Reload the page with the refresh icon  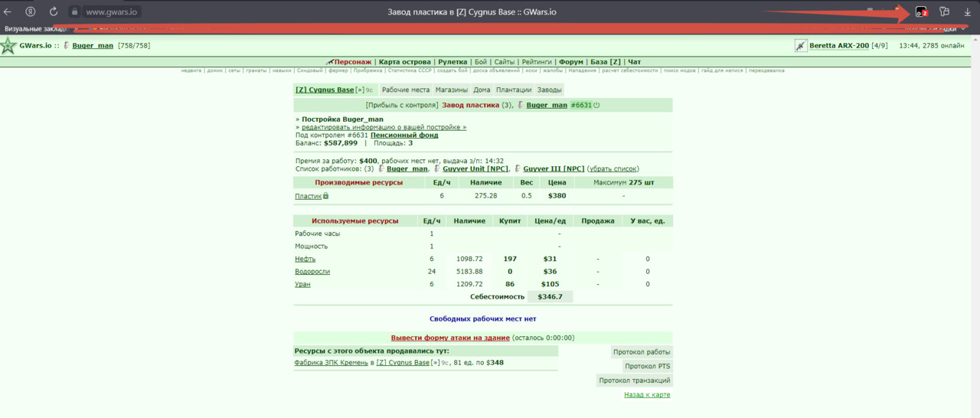click(54, 12)
